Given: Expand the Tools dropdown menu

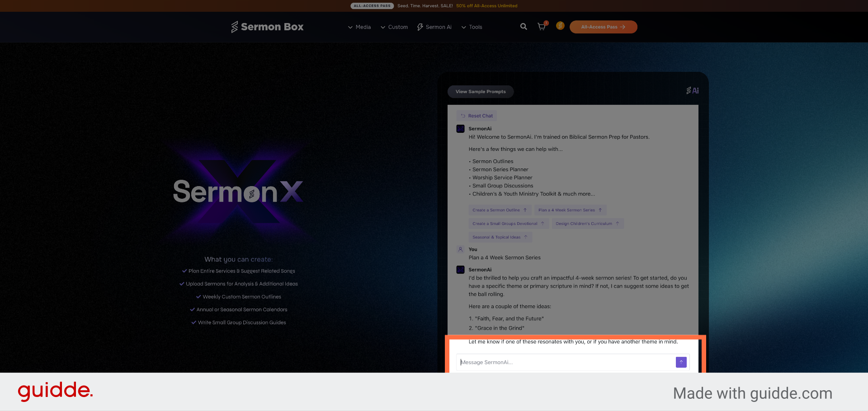Looking at the screenshot, I should click(x=472, y=27).
